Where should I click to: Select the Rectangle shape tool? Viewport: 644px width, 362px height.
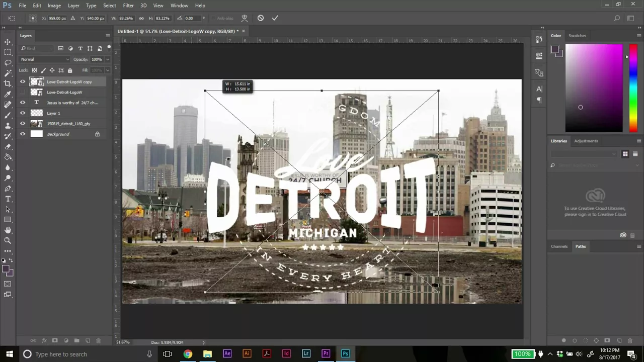(8, 220)
